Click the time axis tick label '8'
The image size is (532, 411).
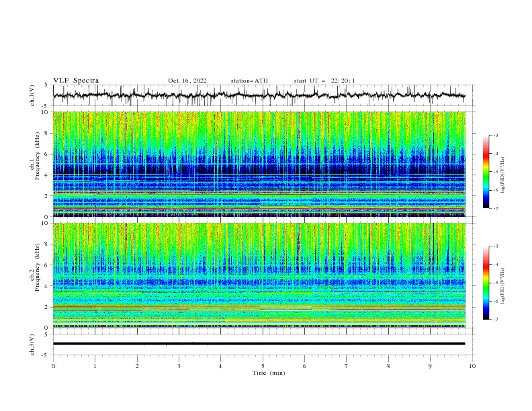click(388, 366)
